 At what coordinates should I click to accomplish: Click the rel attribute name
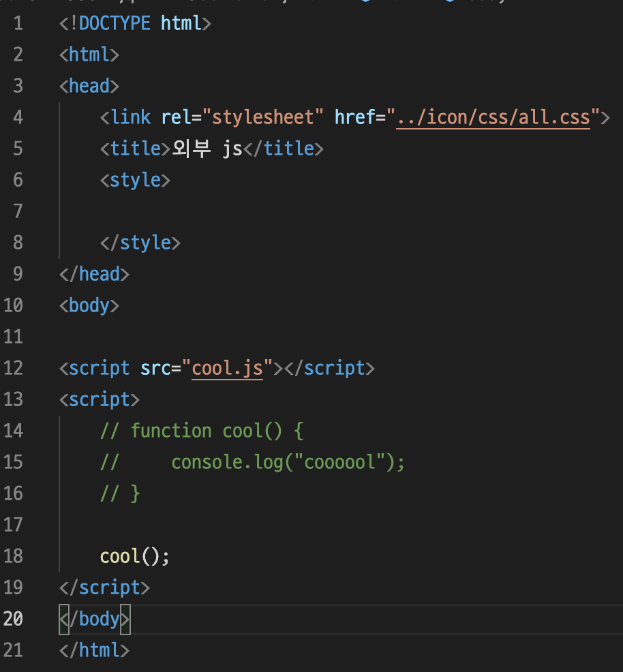point(176,117)
